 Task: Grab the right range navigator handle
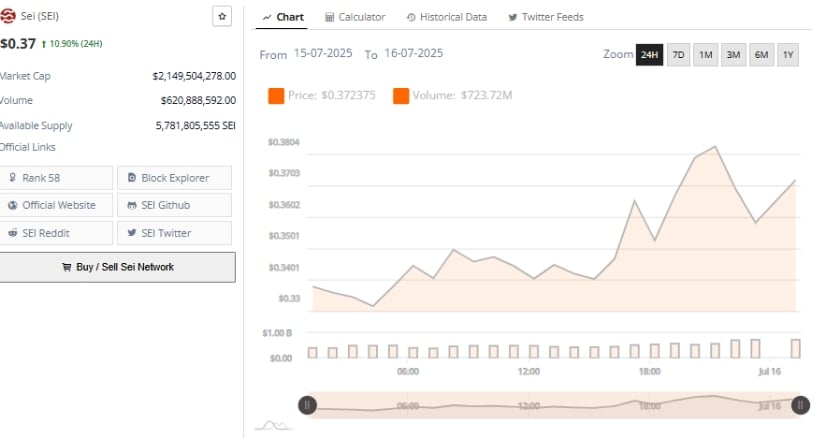(800, 405)
